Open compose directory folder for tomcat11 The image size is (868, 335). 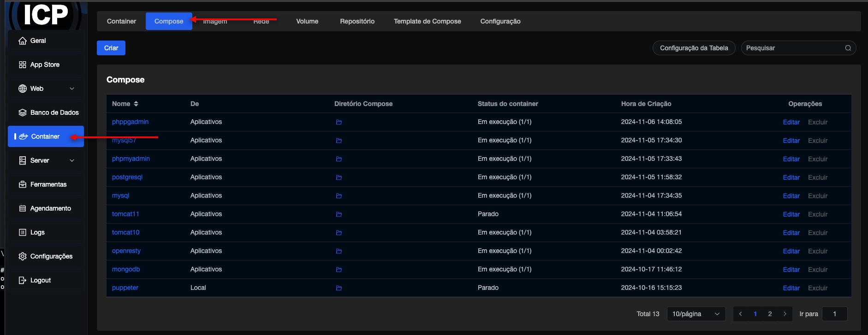click(339, 214)
